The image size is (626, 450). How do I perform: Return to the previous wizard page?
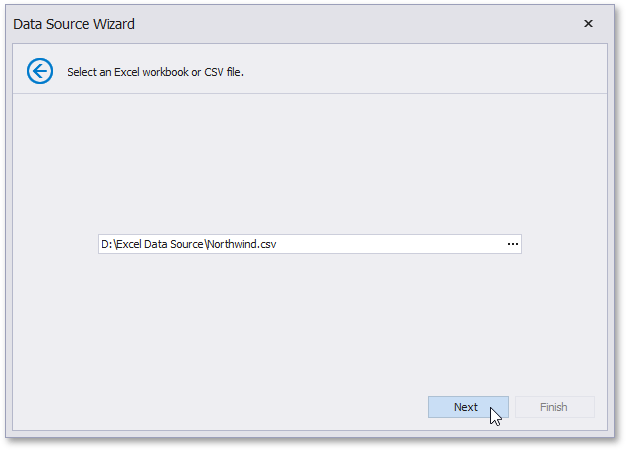point(39,71)
